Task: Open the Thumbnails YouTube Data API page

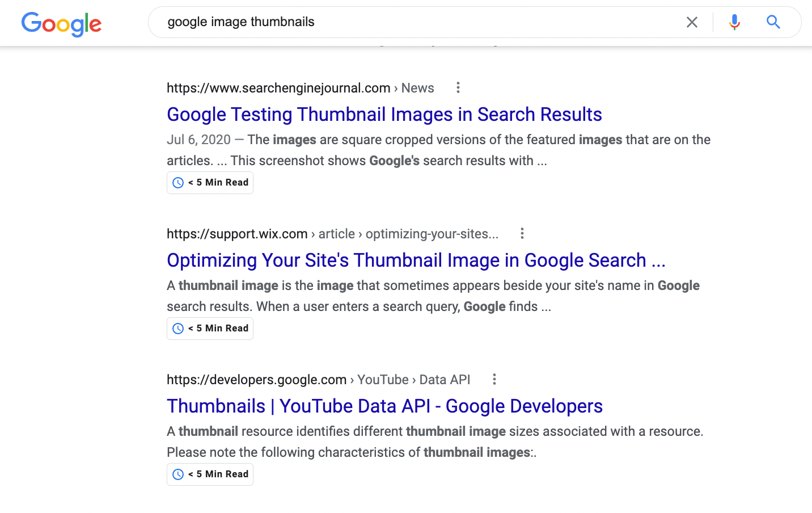Action: [x=384, y=406]
